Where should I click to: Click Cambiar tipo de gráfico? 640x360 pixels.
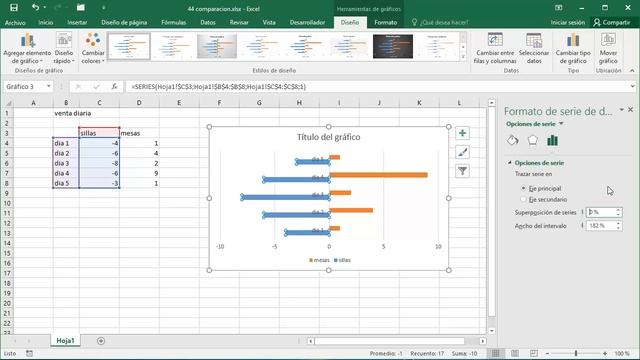click(x=573, y=49)
